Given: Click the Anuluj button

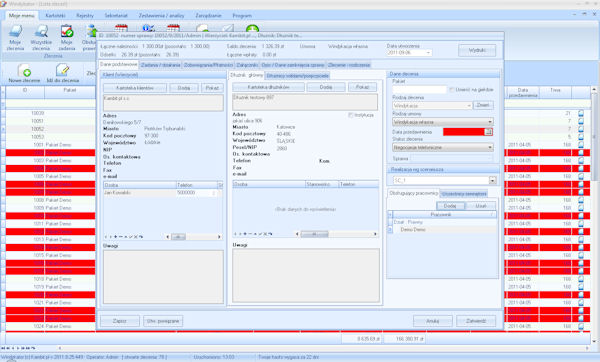Looking at the screenshot, I should 433,321.
